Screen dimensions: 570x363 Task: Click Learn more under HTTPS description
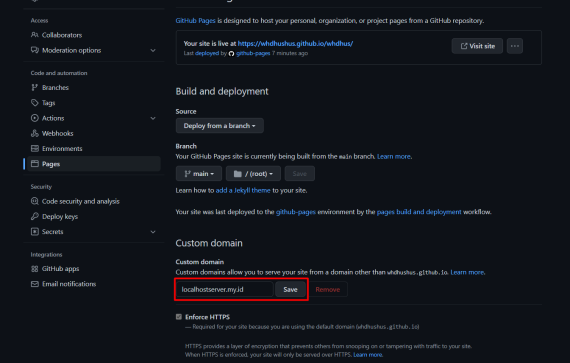[368, 355]
